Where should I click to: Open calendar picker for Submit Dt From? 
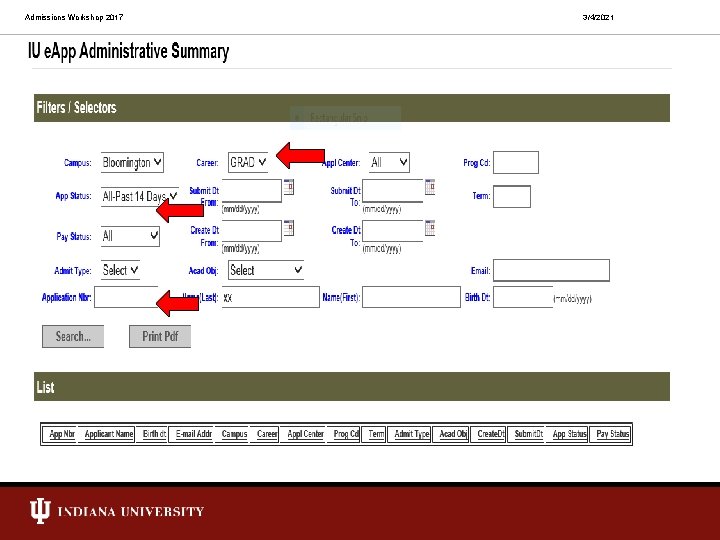click(288, 187)
